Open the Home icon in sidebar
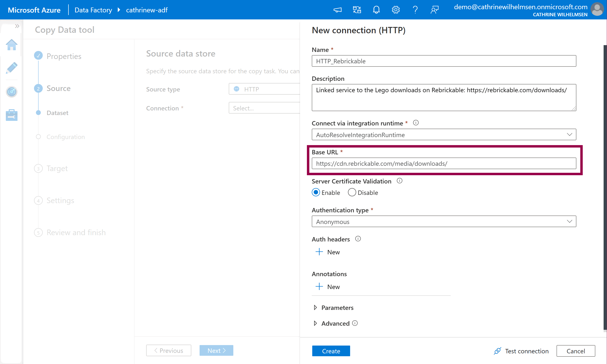The width and height of the screenshot is (607, 364). pos(11,45)
